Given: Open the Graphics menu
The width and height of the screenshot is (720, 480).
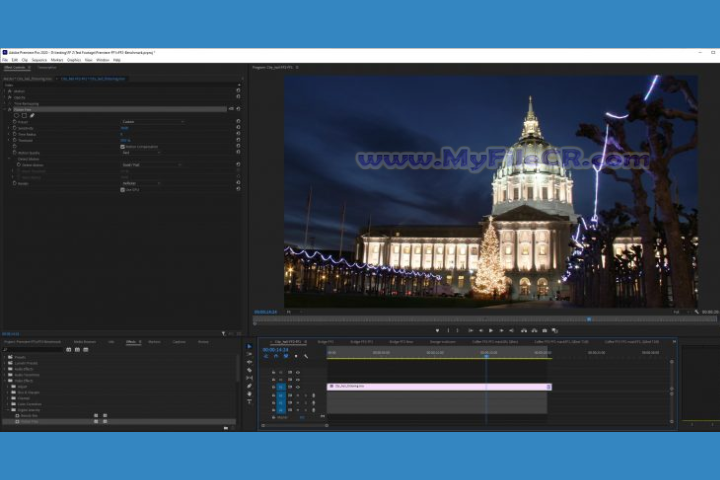Looking at the screenshot, I should pos(74,60).
